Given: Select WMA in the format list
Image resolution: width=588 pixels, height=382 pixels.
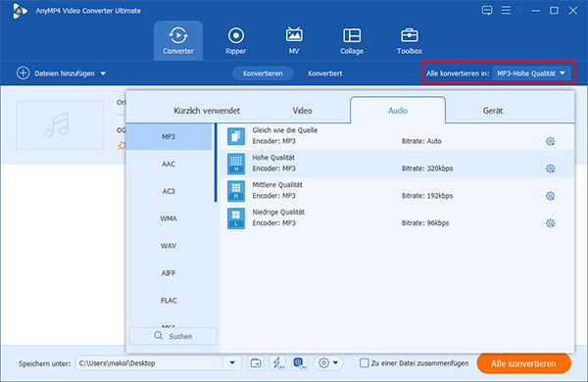Looking at the screenshot, I should (170, 218).
